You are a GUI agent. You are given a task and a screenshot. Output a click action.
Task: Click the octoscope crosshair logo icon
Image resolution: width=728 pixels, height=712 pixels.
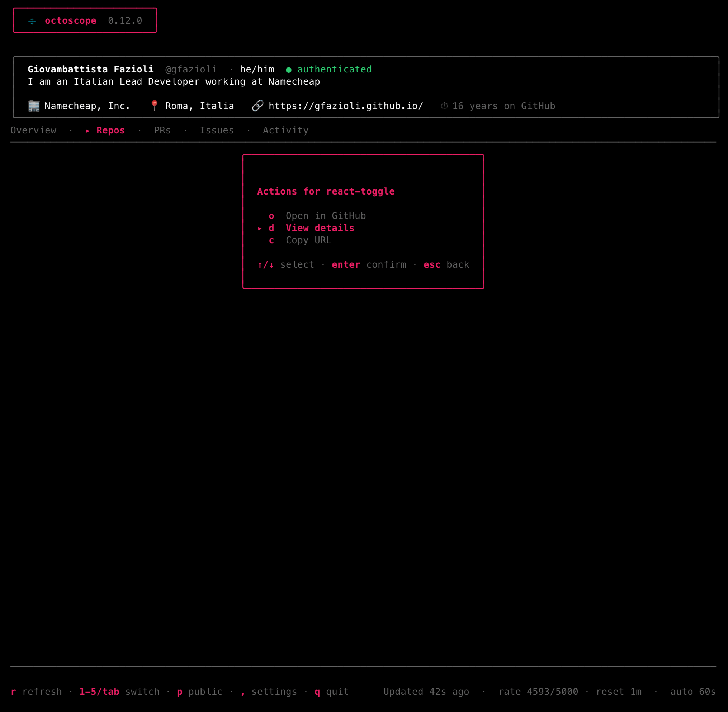coord(32,21)
